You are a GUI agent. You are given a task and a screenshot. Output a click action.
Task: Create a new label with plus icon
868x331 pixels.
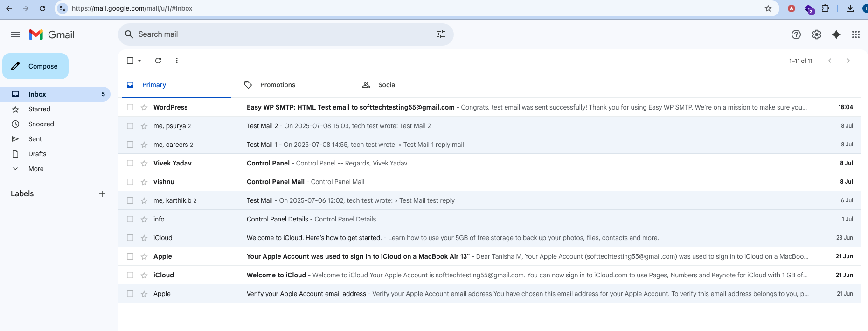(102, 194)
